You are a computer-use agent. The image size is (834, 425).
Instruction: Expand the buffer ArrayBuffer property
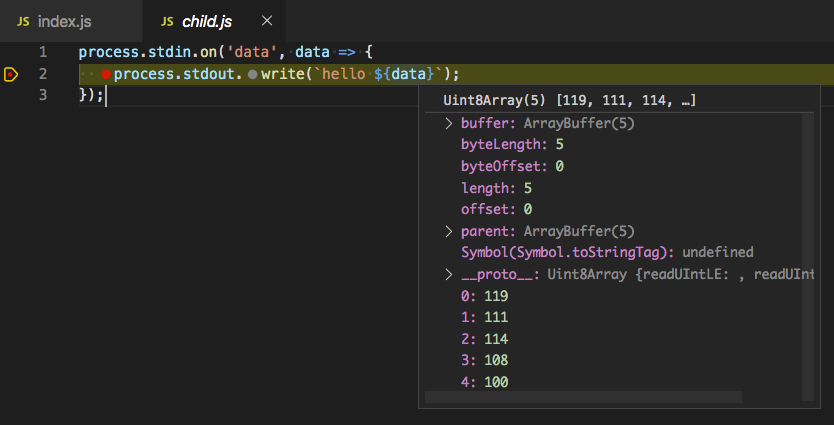click(449, 123)
